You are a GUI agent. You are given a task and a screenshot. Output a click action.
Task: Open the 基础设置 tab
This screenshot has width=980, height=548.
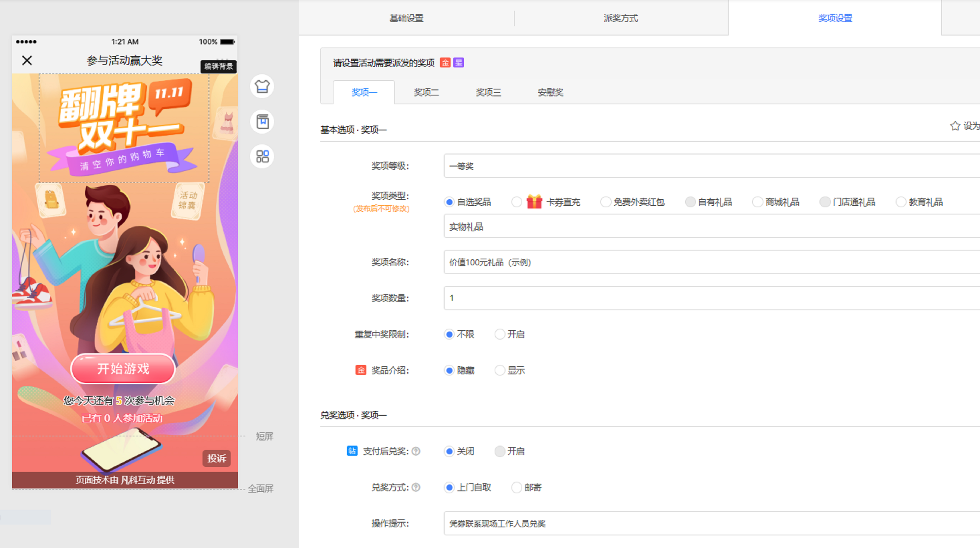(x=406, y=18)
